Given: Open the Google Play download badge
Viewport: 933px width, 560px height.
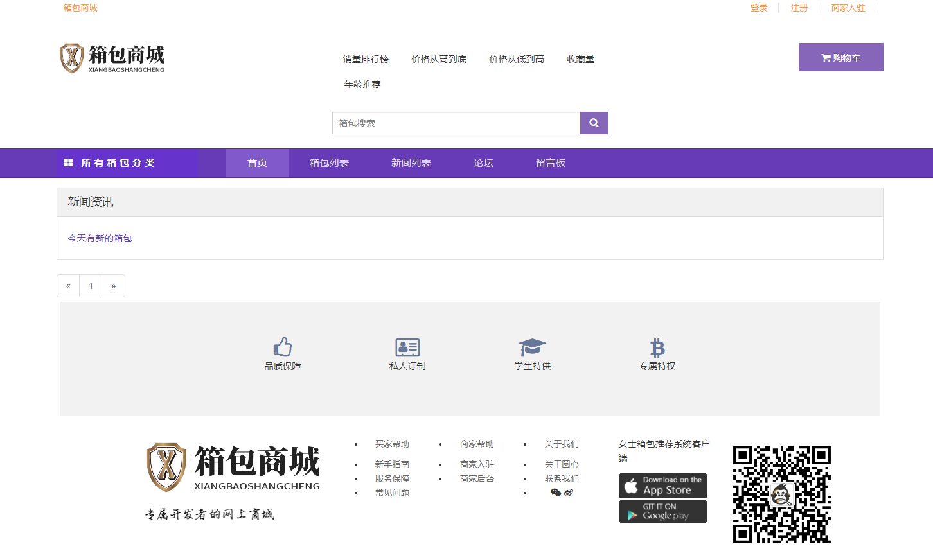Looking at the screenshot, I should [663, 511].
